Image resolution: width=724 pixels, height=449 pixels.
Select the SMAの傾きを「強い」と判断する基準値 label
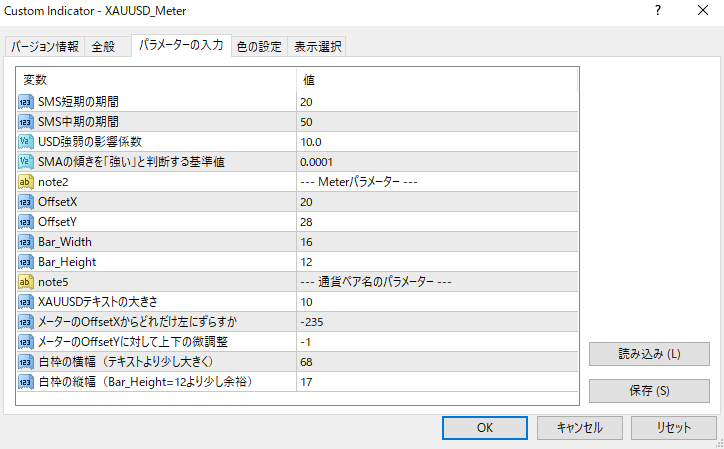pos(131,162)
